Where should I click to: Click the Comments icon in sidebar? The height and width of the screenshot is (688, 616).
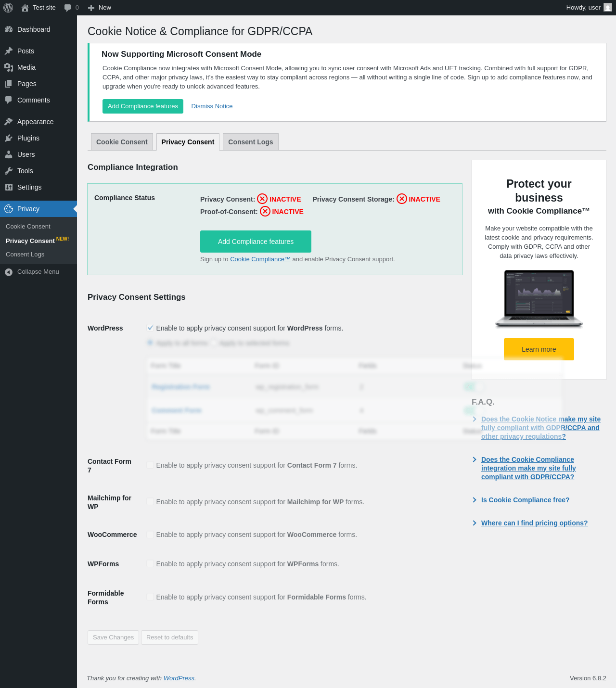[x=9, y=100]
